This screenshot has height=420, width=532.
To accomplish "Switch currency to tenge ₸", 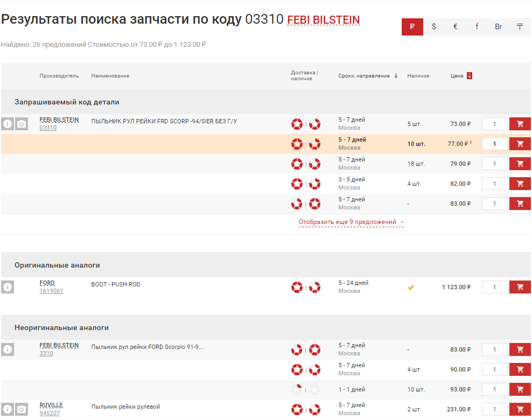I will [520, 27].
